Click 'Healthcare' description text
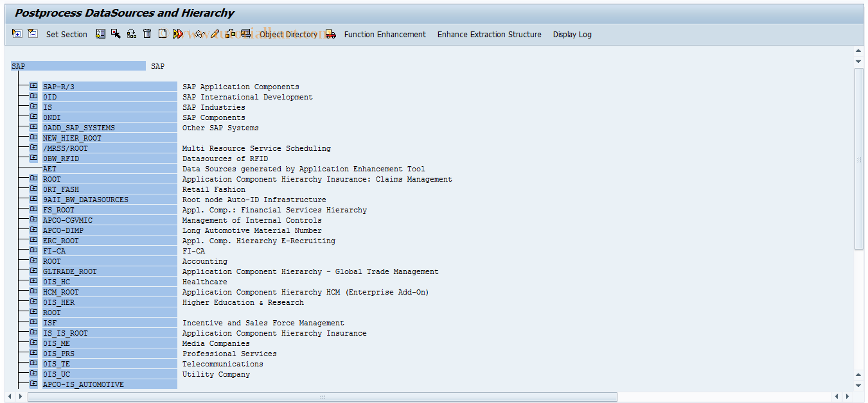The height and width of the screenshot is (403, 868). click(205, 282)
